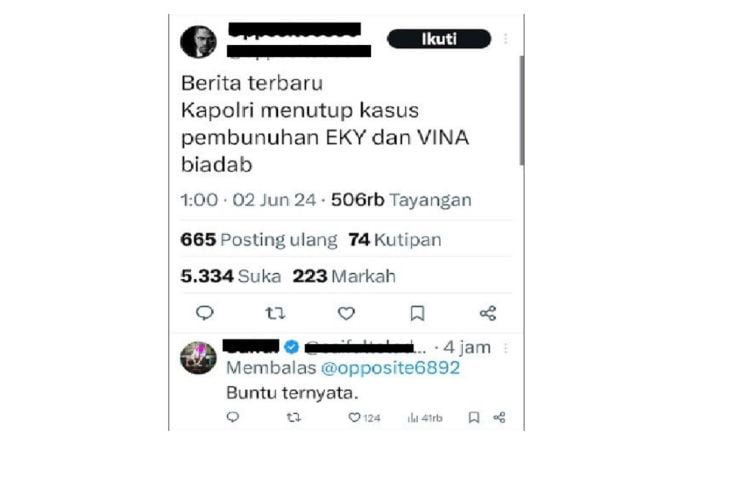Share the main post using the share icon
The width and height of the screenshot is (730, 487).
[488, 313]
